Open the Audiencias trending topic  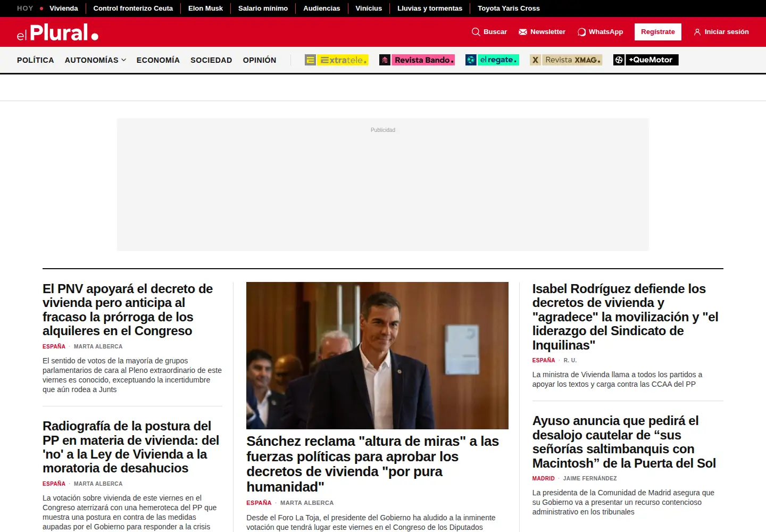pos(322,9)
